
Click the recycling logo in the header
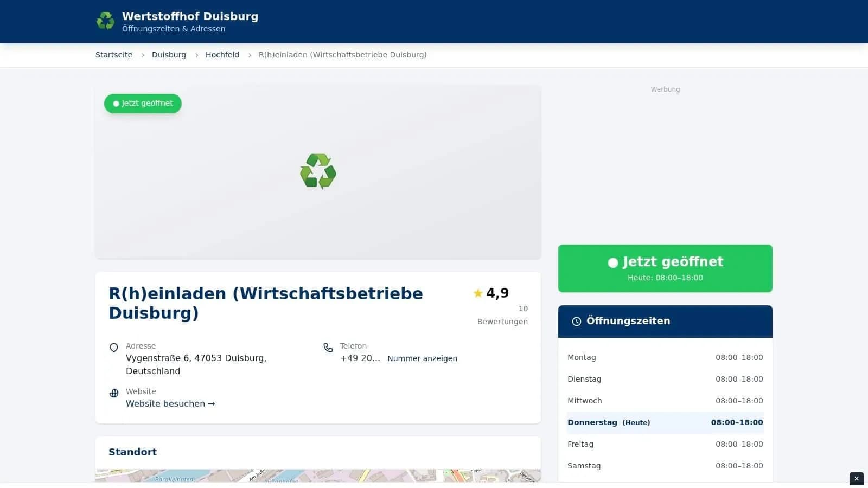[105, 21]
